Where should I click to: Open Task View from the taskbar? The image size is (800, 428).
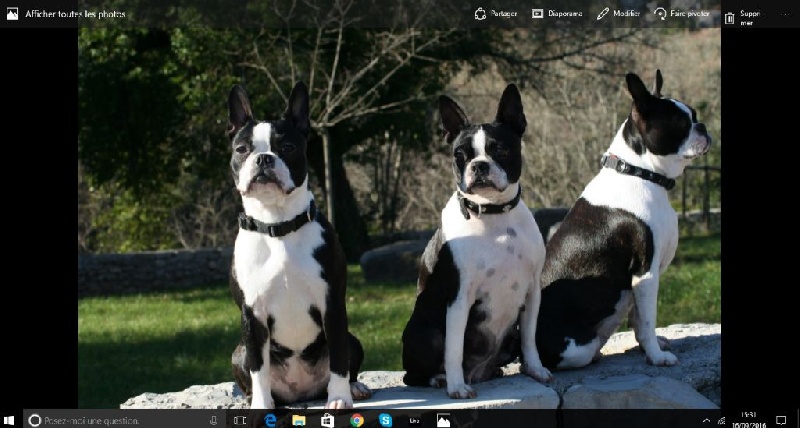[240, 420]
